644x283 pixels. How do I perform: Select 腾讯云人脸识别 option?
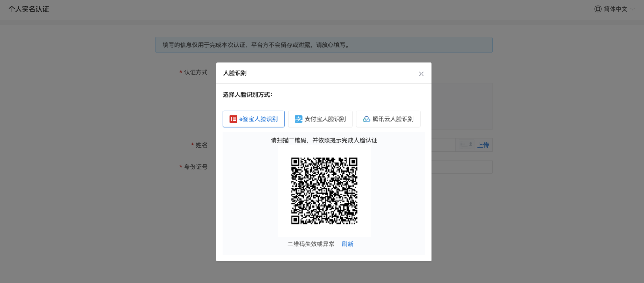pos(388,119)
